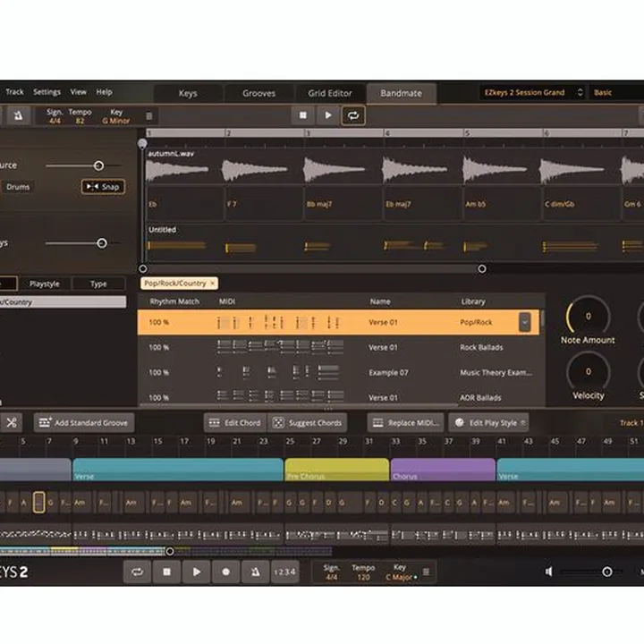Select the purple Chorus song part
The height and width of the screenshot is (644, 644).
(443, 470)
